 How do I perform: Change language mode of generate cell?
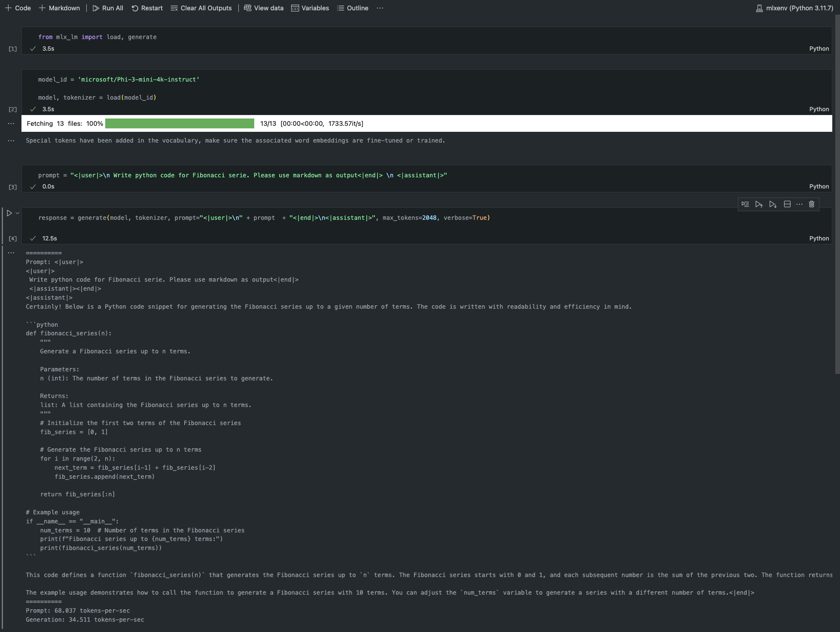tap(819, 238)
